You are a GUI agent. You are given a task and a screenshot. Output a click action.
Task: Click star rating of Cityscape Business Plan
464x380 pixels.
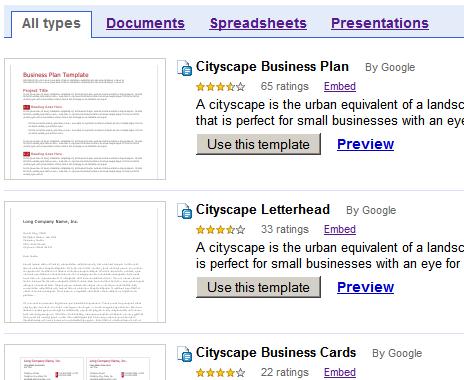tap(221, 87)
